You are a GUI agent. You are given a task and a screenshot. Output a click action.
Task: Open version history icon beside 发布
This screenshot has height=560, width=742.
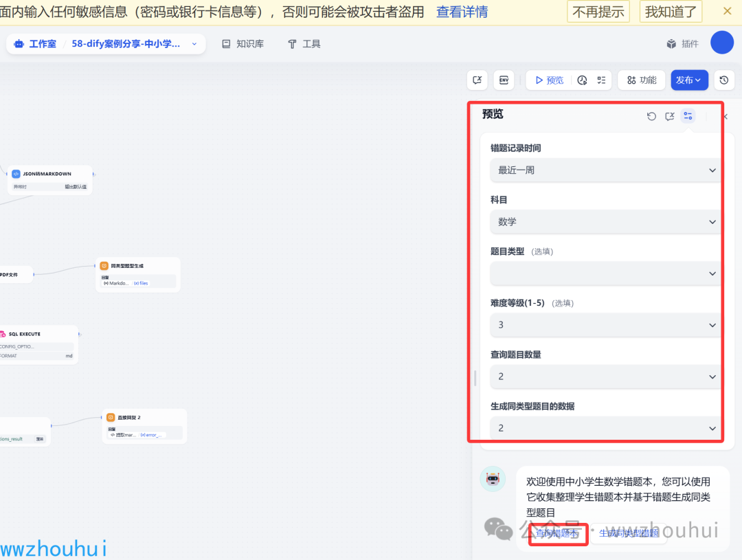pos(724,80)
